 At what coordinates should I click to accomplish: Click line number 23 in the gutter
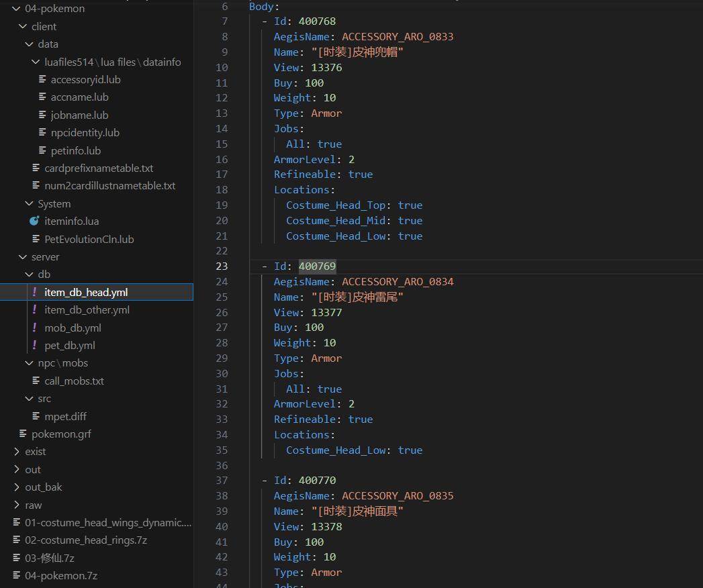(x=222, y=266)
